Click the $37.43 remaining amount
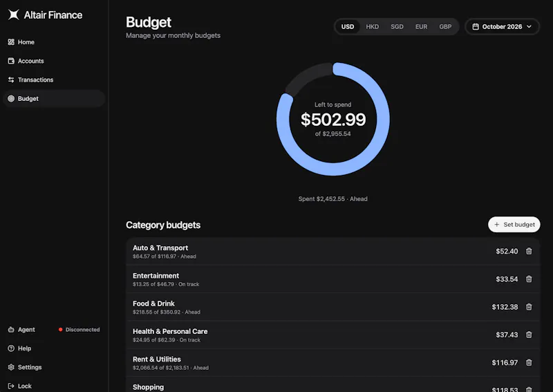Image resolution: width=553 pixels, height=392 pixels. click(x=507, y=335)
